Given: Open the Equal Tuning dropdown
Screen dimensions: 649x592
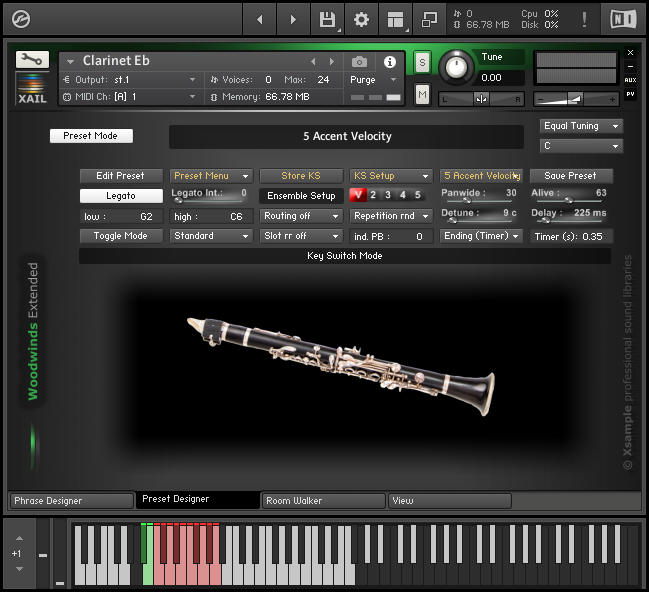Looking at the screenshot, I should pyautogui.click(x=581, y=126).
